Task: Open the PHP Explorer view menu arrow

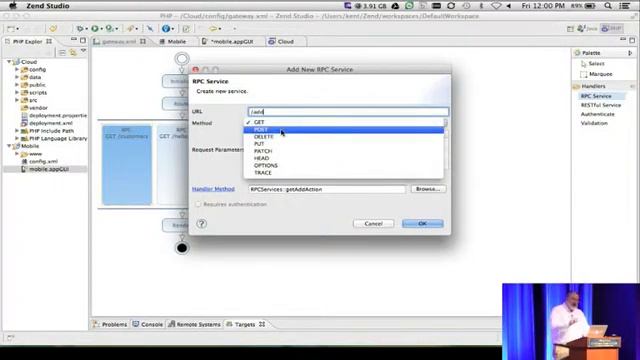Action: coord(83,51)
